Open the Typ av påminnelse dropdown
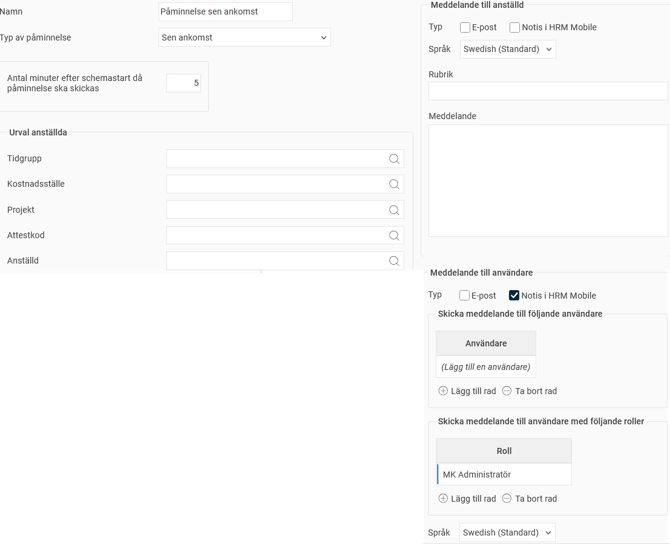Screen dimensions: 670x544 (x=245, y=38)
